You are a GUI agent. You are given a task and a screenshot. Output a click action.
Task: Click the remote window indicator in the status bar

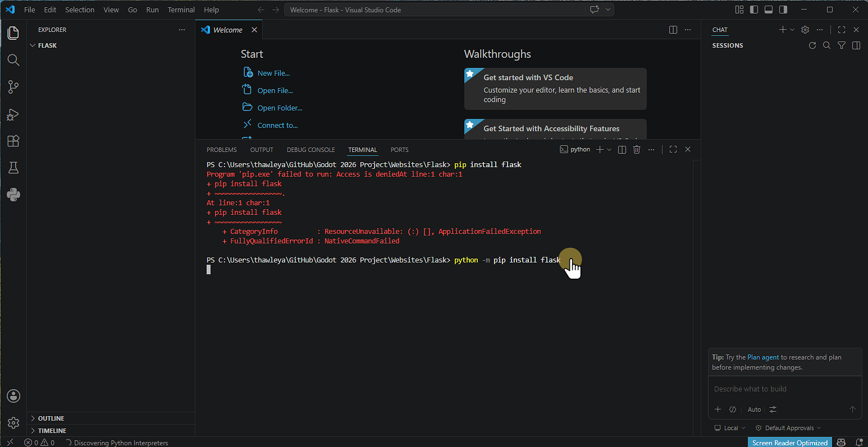(10, 443)
